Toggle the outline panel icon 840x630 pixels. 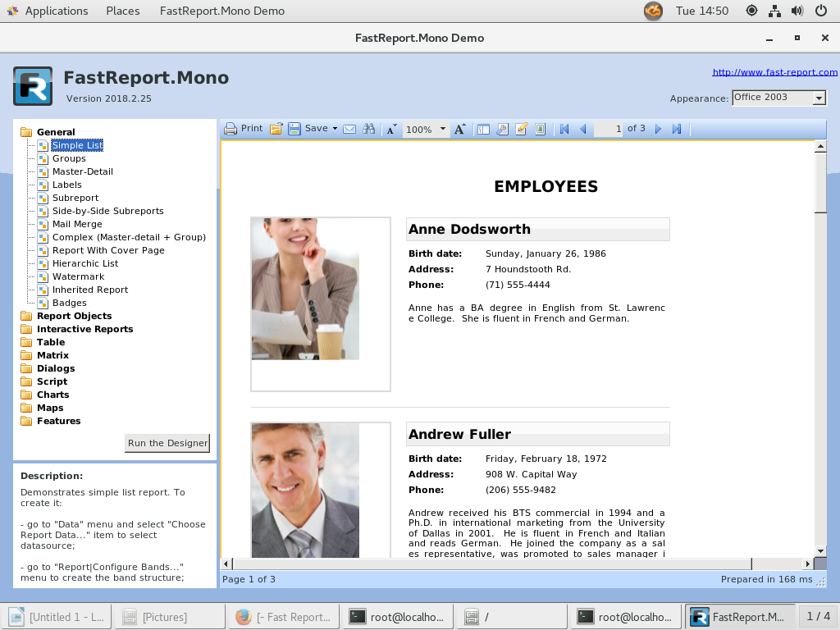coord(483,129)
